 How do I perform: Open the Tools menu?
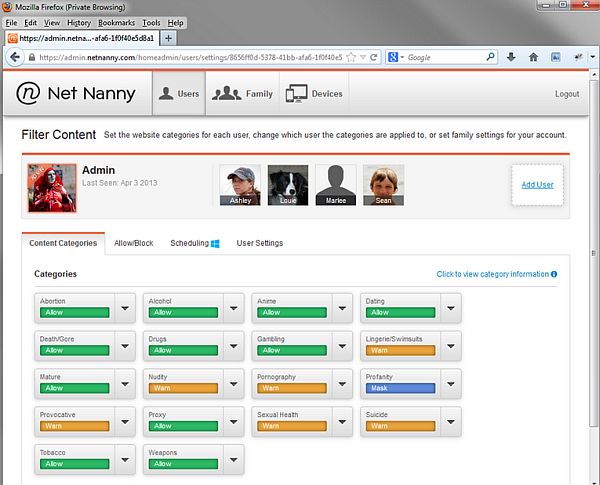pos(151,23)
